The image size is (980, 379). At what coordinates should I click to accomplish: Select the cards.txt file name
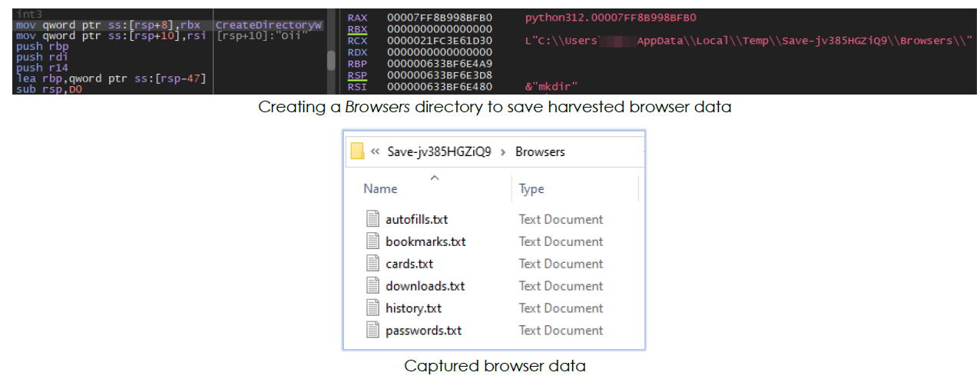(409, 264)
